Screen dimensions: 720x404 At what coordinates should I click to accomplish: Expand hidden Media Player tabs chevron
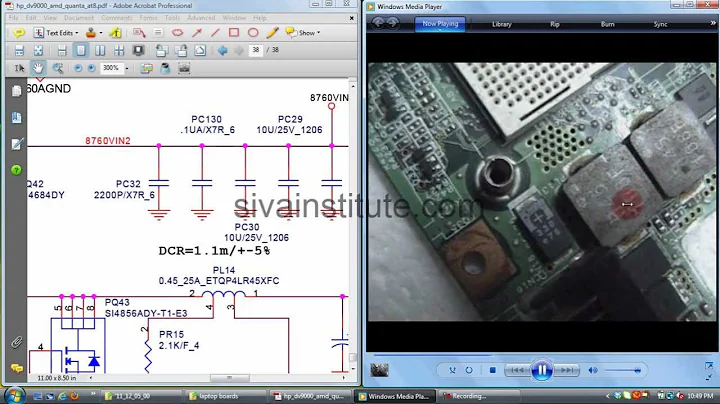click(x=713, y=22)
